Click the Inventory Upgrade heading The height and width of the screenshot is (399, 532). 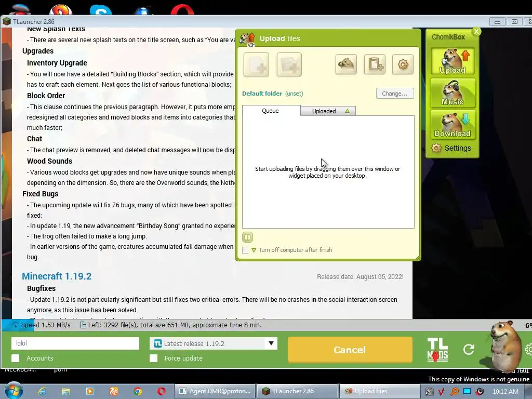tap(57, 63)
